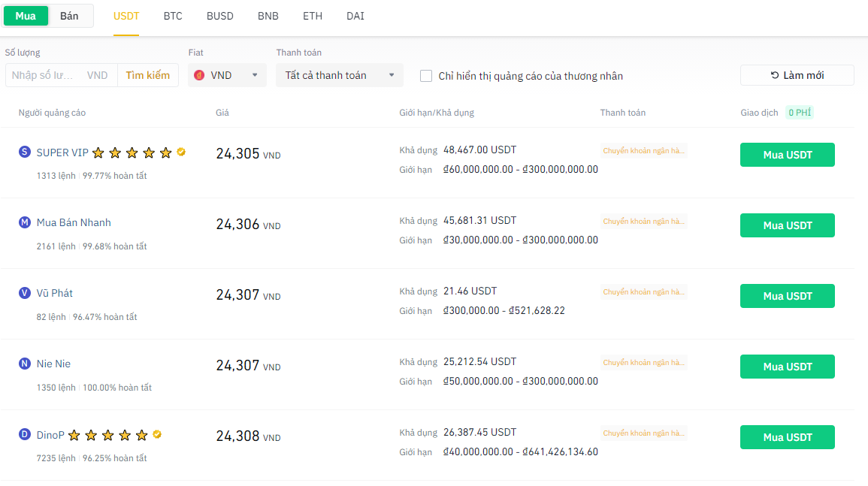Image resolution: width=868 pixels, height=486 pixels.
Task: Click the Làm mới refresh button
Action: (797, 75)
